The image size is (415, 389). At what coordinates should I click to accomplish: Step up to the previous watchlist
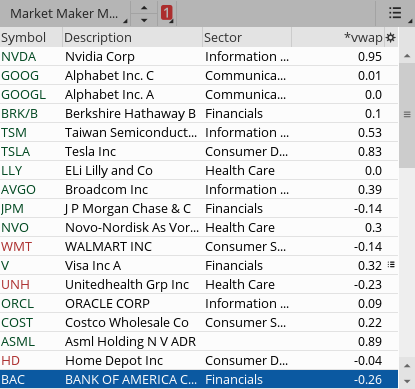[144, 8]
